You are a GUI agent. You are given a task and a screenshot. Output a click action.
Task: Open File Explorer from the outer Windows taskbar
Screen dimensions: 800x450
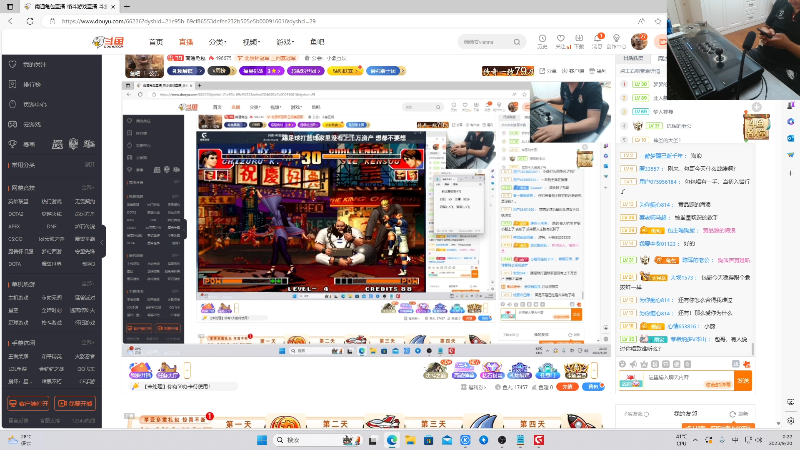tap(410, 440)
